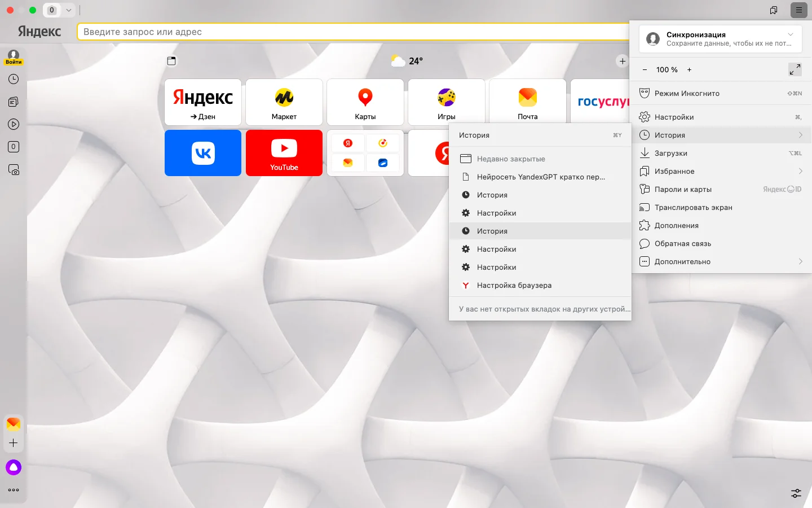
Task: Open the folder tile with four small icons
Action: click(x=365, y=153)
